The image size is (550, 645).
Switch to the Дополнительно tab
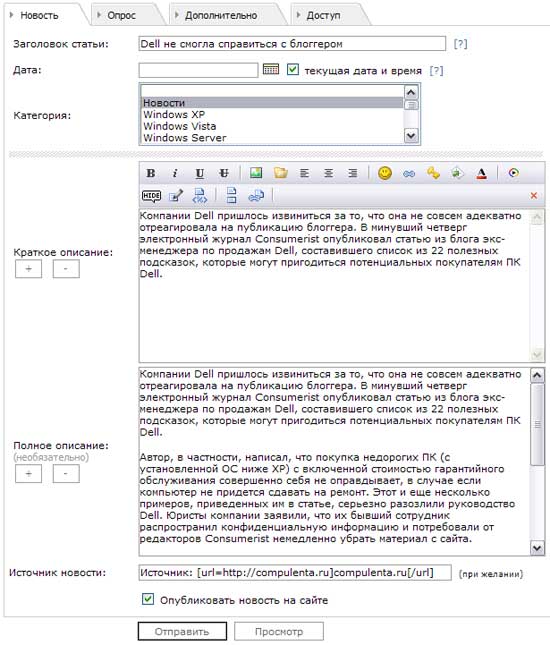point(221,16)
